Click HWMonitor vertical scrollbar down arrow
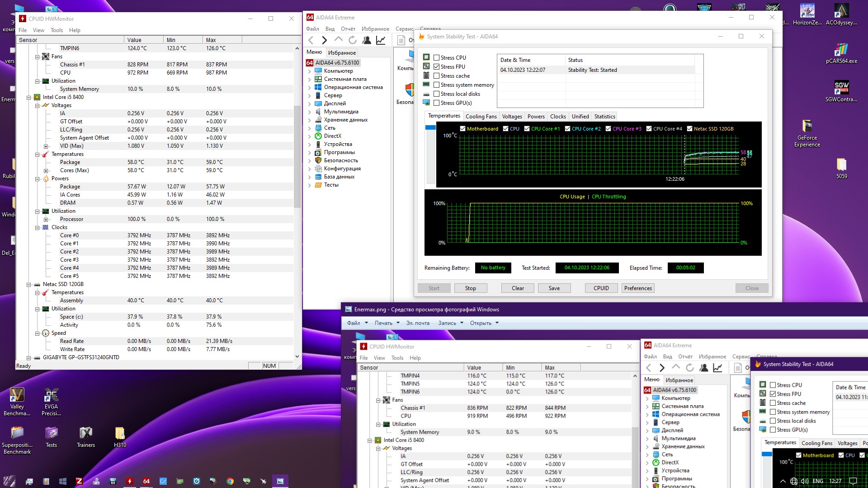This screenshot has width=868, height=488. point(297,357)
